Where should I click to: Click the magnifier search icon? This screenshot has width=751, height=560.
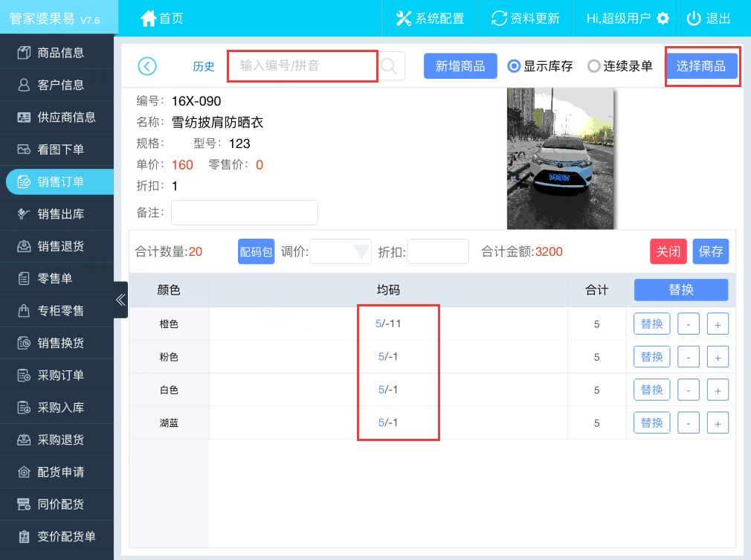point(390,66)
